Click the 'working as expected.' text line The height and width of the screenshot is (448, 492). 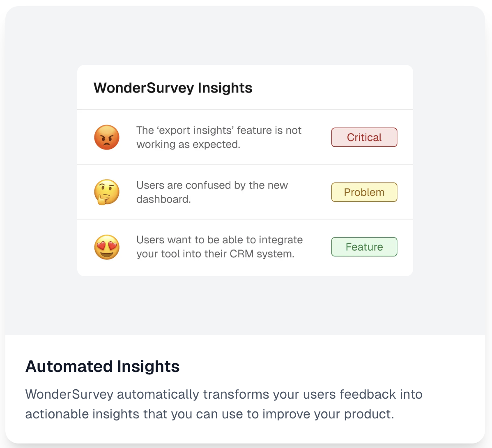(188, 144)
